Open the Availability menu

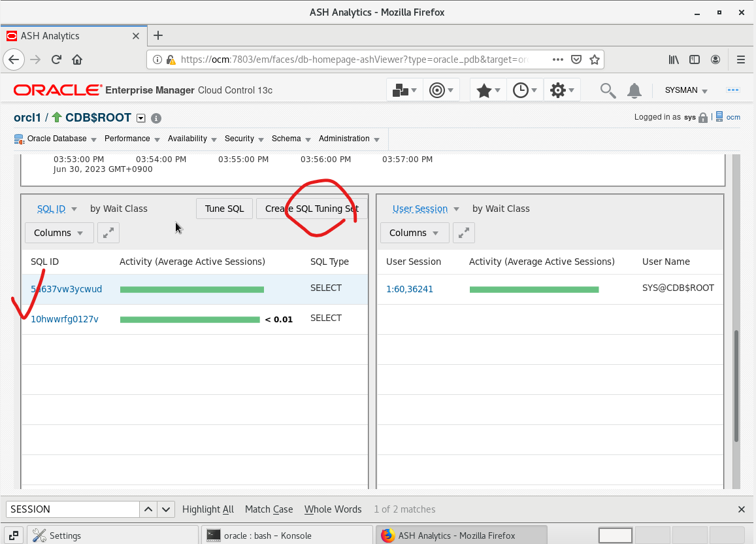pyautogui.click(x=192, y=139)
